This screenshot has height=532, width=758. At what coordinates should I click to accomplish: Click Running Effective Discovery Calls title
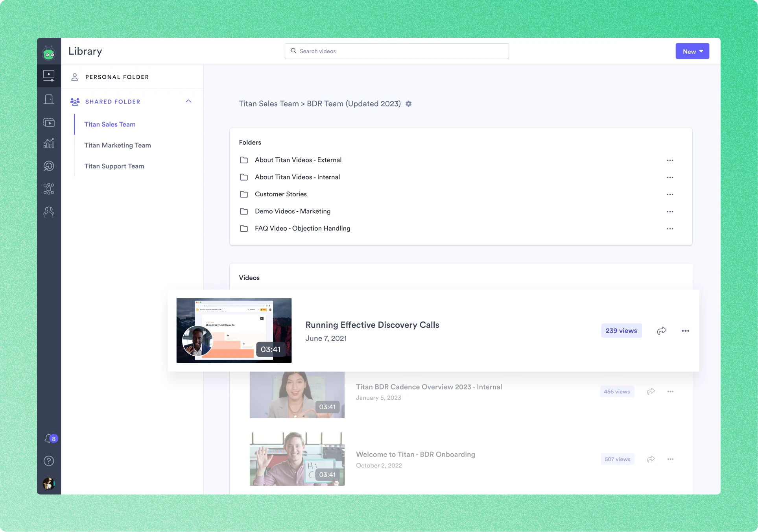372,325
